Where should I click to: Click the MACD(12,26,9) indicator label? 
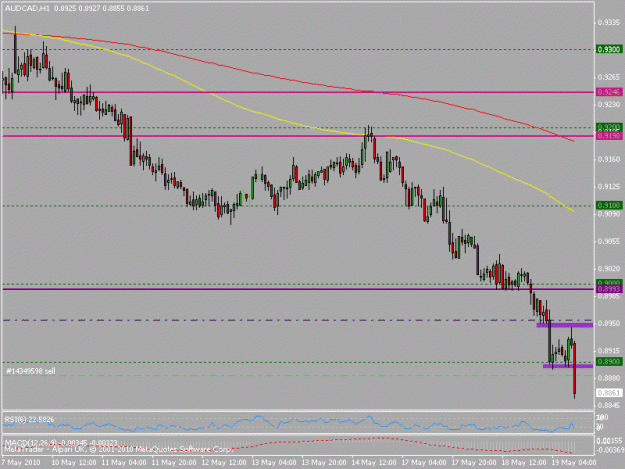[x=61, y=443]
